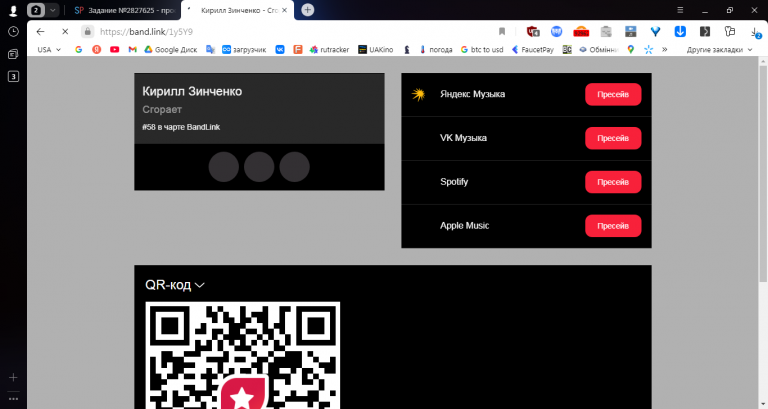Open the Yandex bookmark icon

pyautogui.click(x=96, y=49)
